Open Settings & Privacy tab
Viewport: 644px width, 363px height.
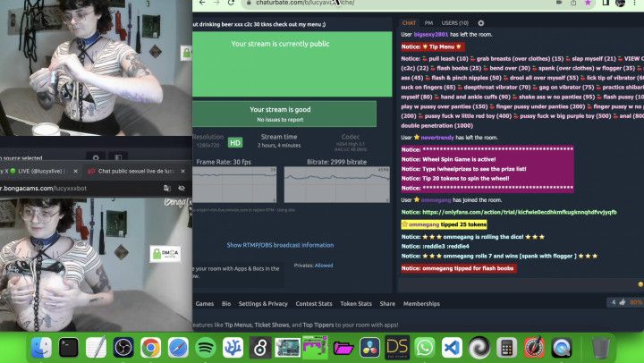pos(263,303)
